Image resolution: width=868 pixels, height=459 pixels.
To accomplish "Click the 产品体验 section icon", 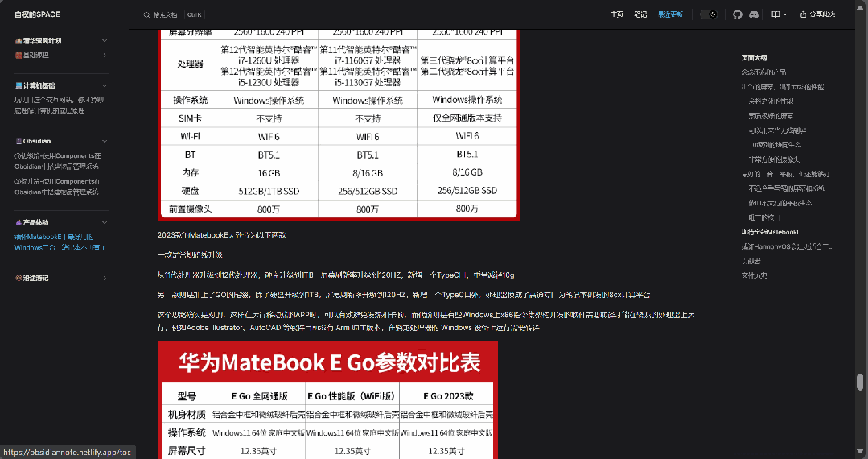I will click(19, 222).
